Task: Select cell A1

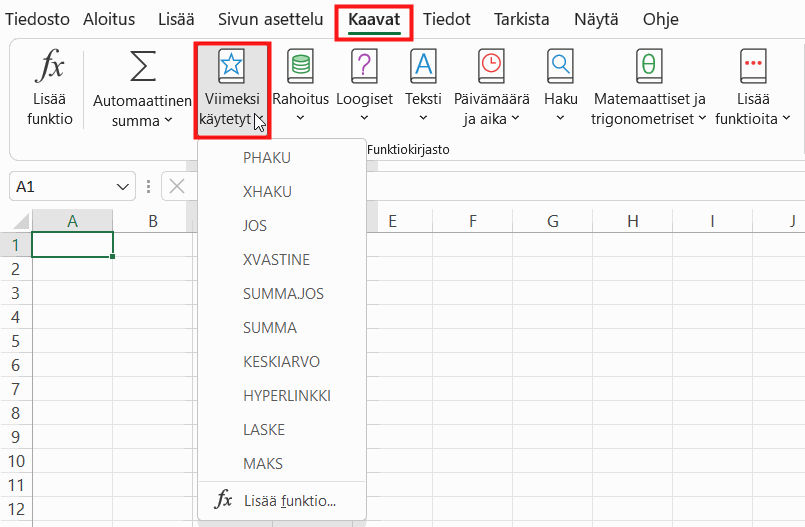Action: click(x=72, y=245)
